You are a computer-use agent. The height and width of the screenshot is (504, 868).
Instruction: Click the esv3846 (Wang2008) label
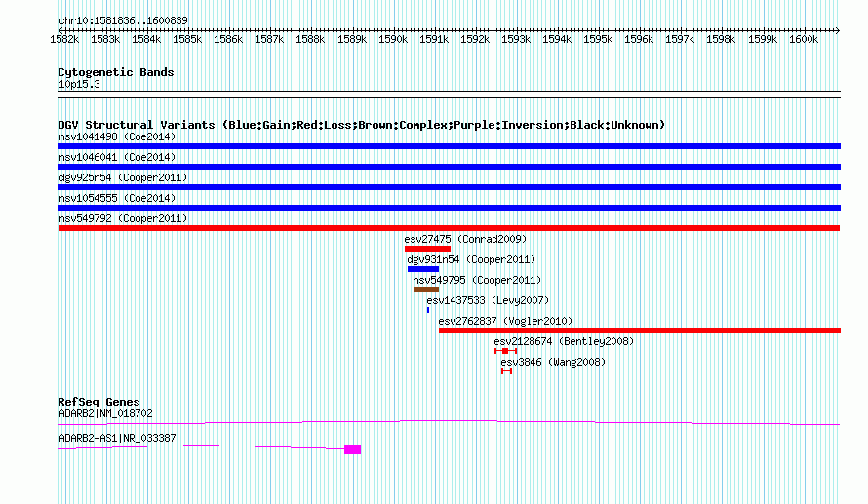click(x=553, y=362)
